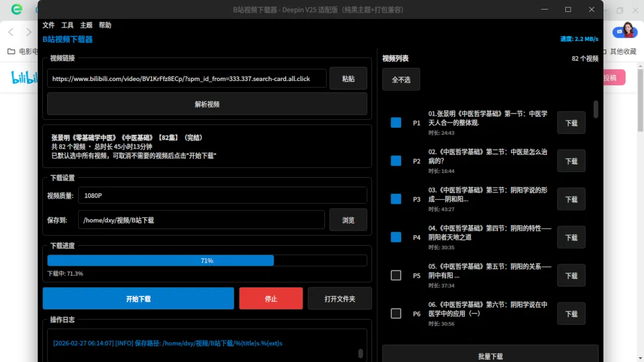
Task: Click the 全不选 button
Action: (401, 79)
